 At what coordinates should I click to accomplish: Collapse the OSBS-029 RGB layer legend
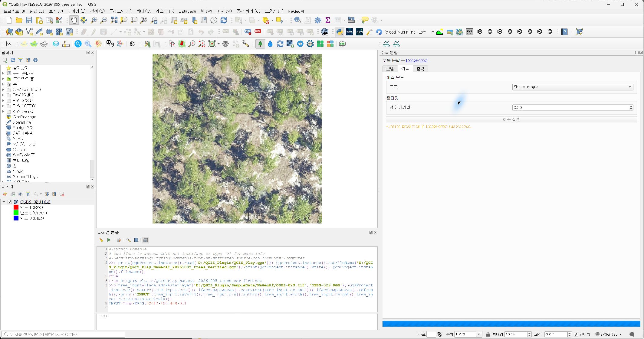[x=4, y=202]
